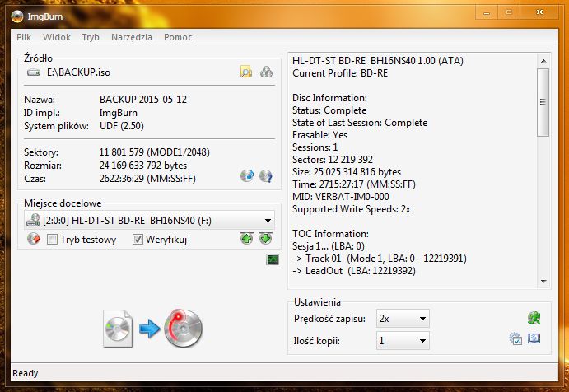Close the ImgBurn window

[x=539, y=12]
